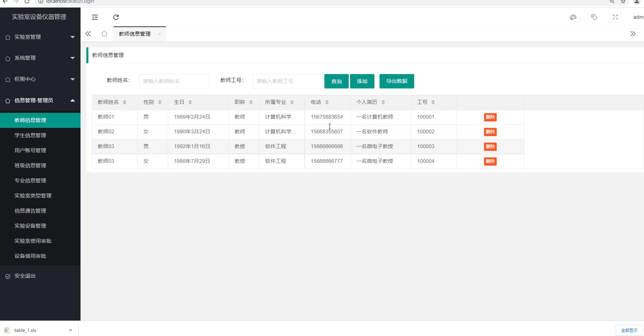Toggle fullscreen mode icon
644x336 pixels.
(616, 17)
